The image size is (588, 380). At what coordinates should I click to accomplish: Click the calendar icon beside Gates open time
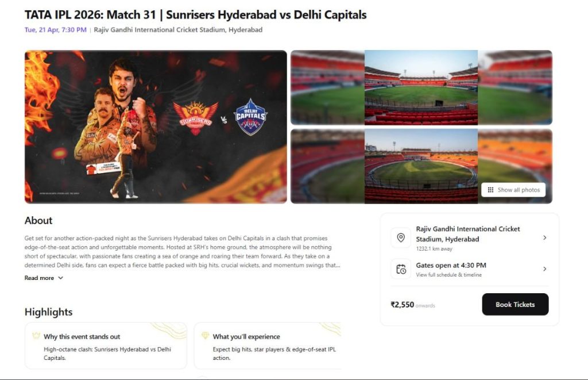(401, 269)
